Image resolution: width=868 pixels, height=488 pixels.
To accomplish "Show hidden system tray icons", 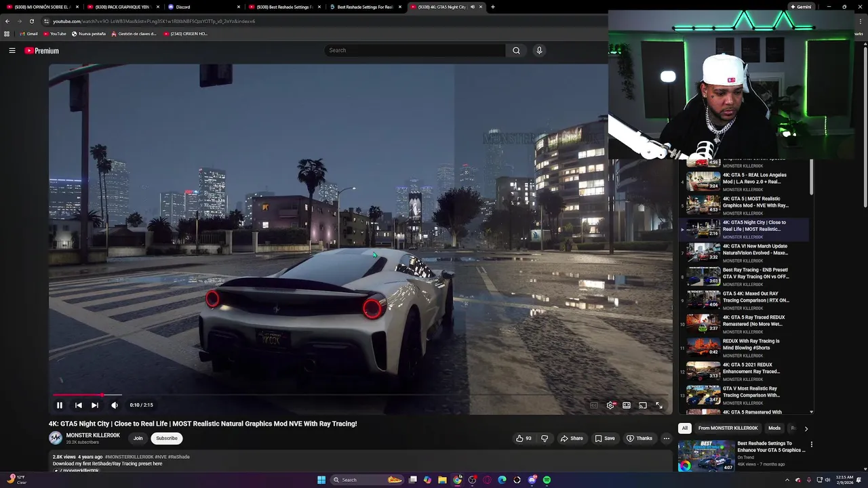I will 786,480.
